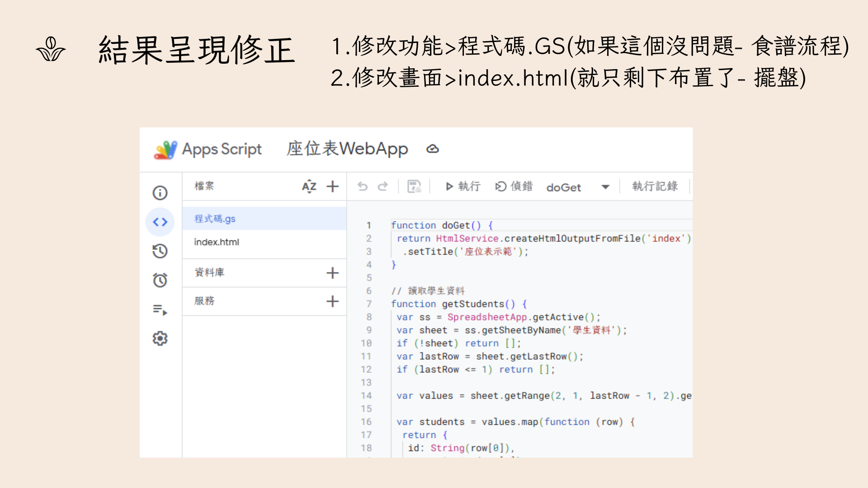Click the function getStudents() line
The height and width of the screenshot is (488, 868).
[459, 304]
